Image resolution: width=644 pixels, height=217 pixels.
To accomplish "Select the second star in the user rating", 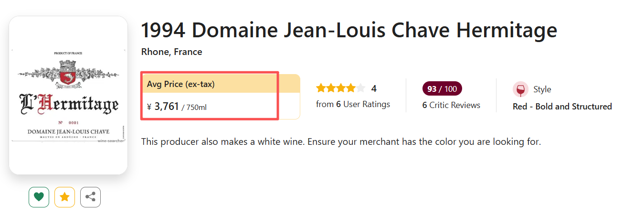I will [330, 88].
